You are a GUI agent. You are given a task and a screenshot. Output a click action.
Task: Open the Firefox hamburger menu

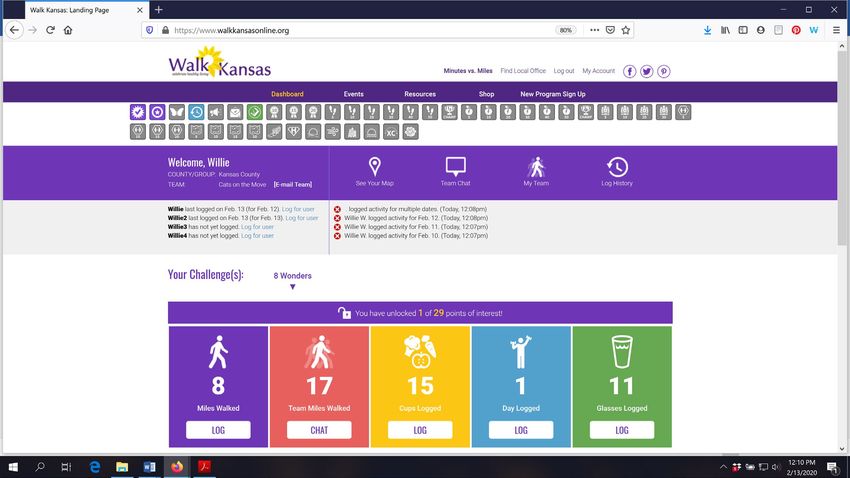(x=836, y=30)
